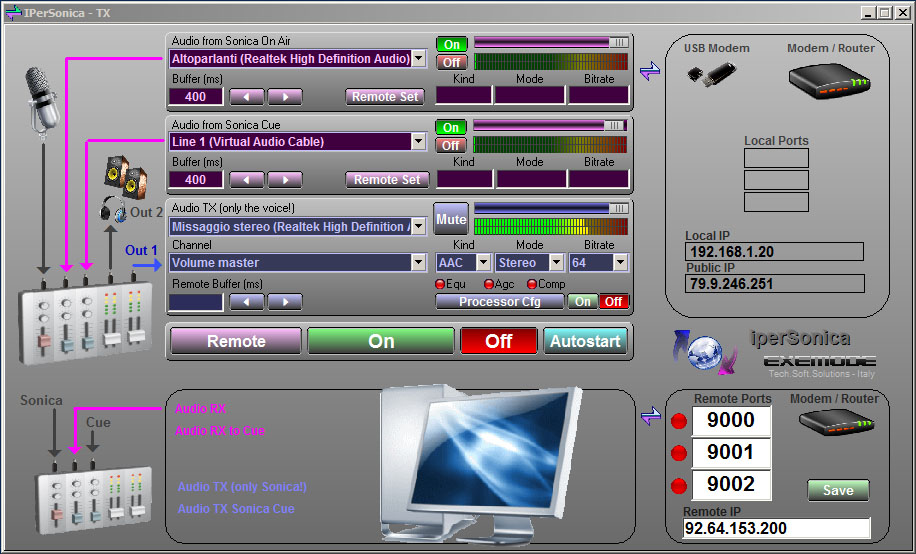Click the red indicator beside port 9000

(679, 421)
